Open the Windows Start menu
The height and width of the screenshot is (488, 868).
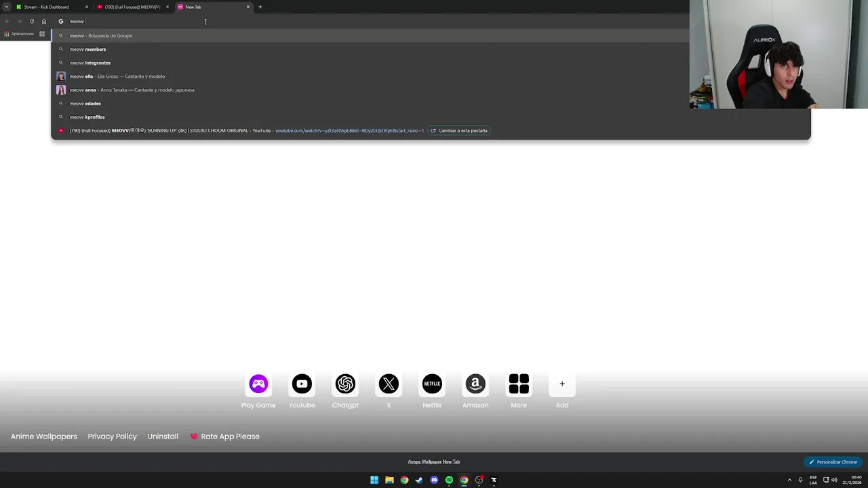374,480
